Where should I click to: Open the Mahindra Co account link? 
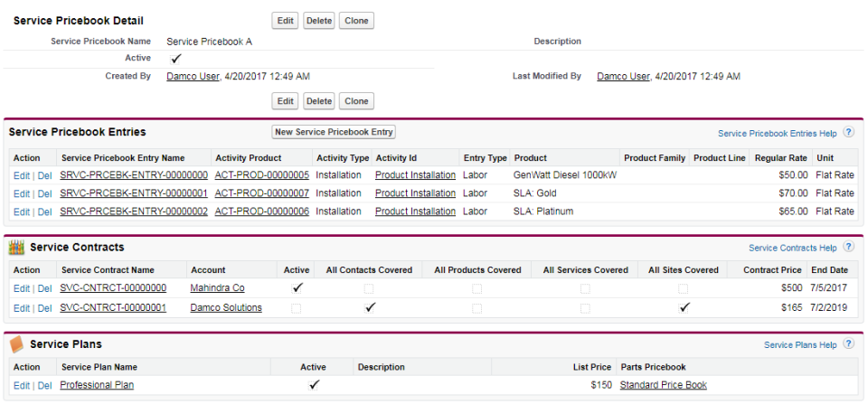217,288
